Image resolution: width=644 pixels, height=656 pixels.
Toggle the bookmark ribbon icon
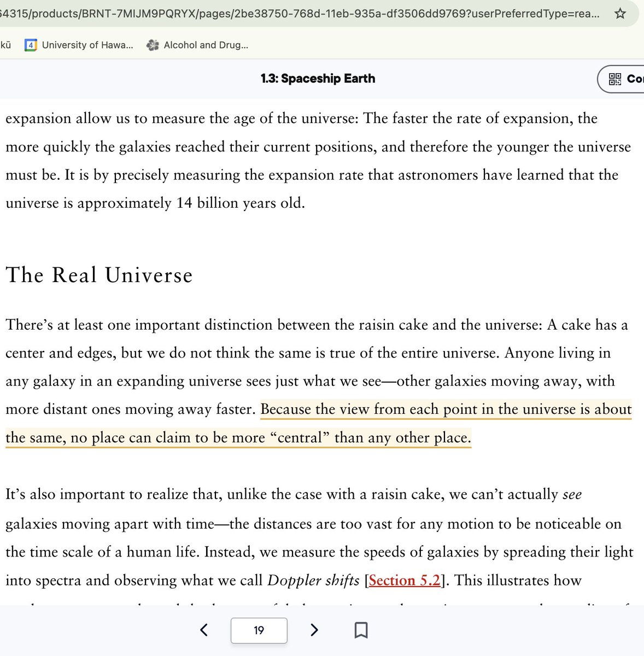361,630
